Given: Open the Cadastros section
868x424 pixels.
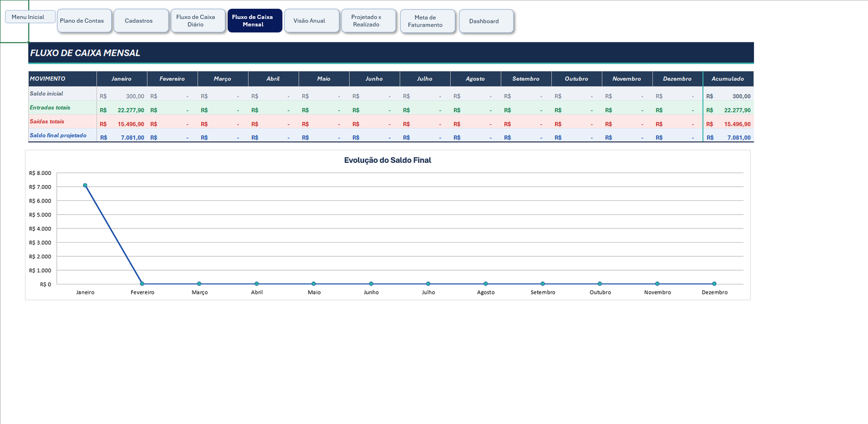Looking at the screenshot, I should 141,21.
